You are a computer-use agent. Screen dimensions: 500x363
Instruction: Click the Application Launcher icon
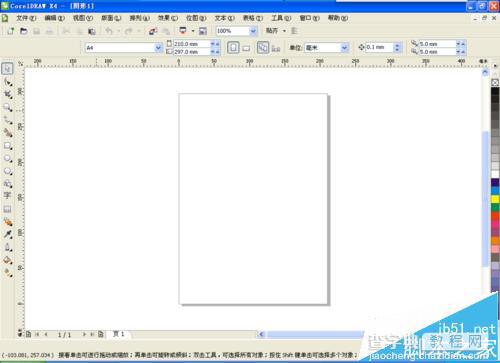(x=183, y=31)
